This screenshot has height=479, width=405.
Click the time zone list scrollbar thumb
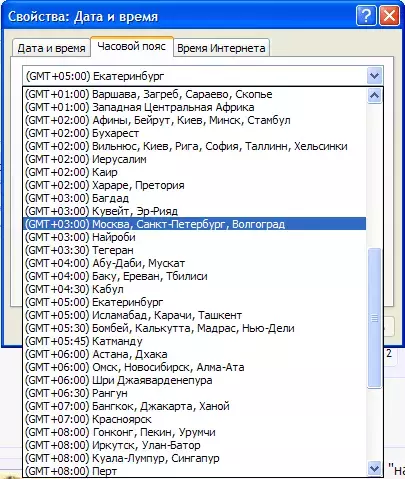coord(374,318)
